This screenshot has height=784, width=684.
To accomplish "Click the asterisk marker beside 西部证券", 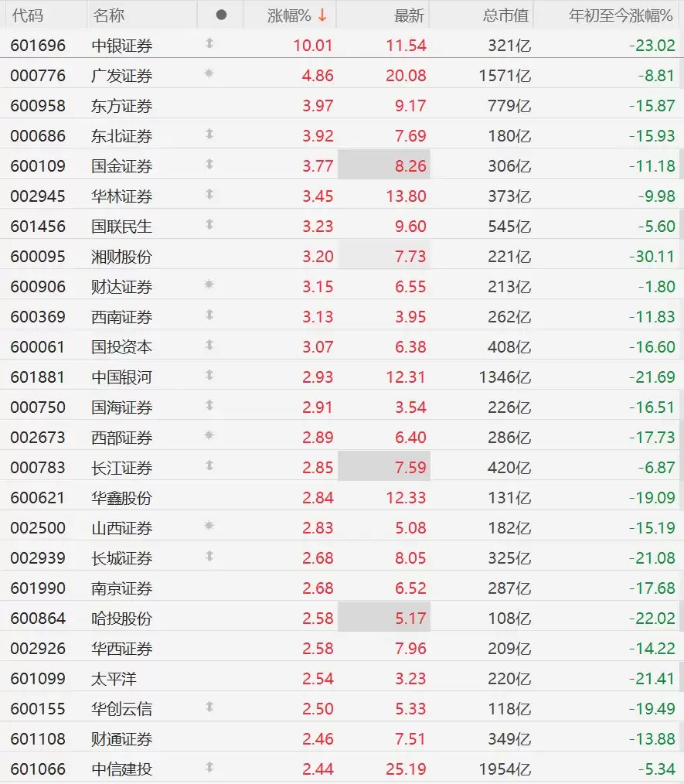I will 209,435.
